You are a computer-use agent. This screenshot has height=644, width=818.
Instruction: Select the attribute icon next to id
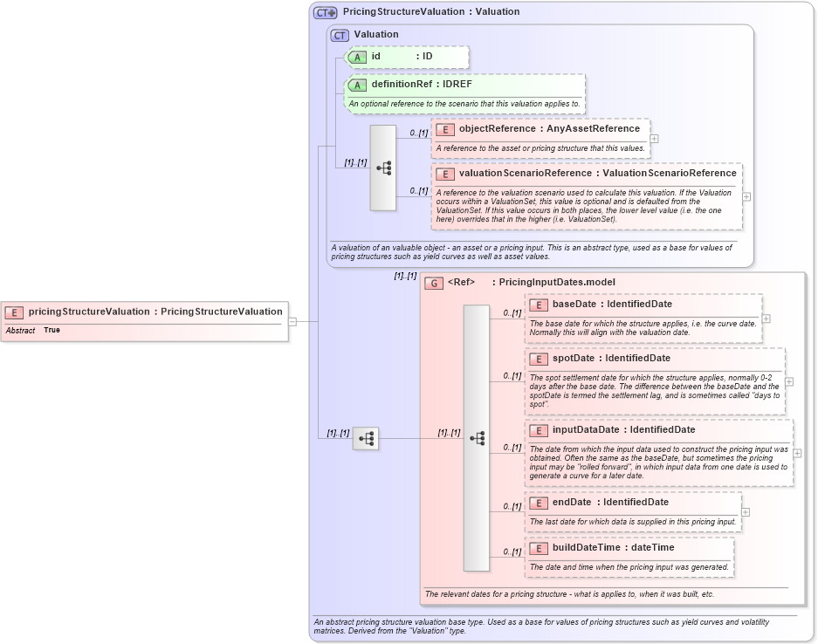pyautogui.click(x=357, y=58)
